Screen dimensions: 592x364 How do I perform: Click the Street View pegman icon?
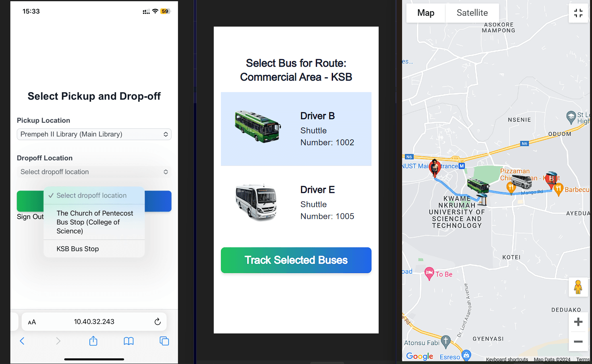(578, 287)
